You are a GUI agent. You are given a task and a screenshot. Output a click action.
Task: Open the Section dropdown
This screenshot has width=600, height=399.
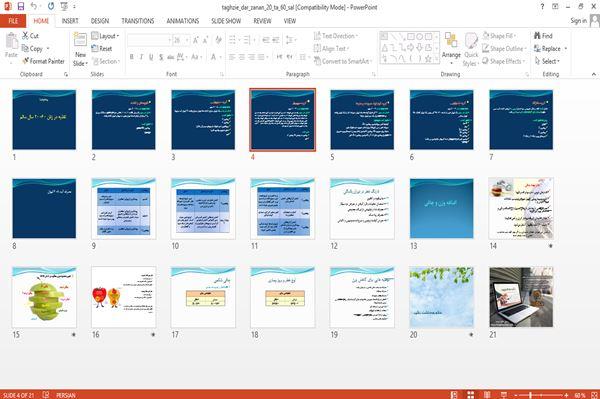pos(106,61)
